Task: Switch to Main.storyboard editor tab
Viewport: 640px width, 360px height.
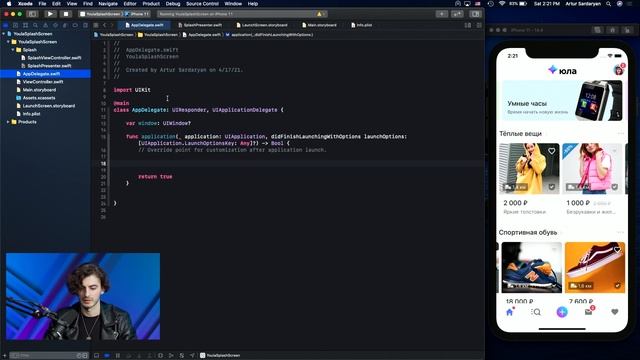Action: pos(319,25)
